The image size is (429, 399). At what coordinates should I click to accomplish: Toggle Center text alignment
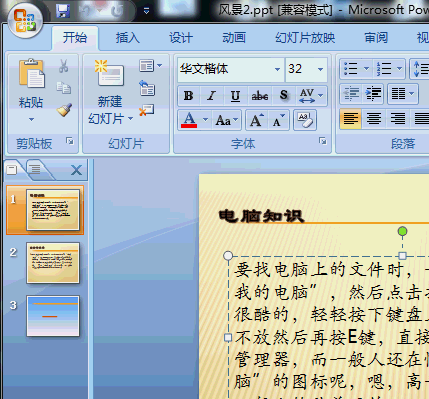374,119
